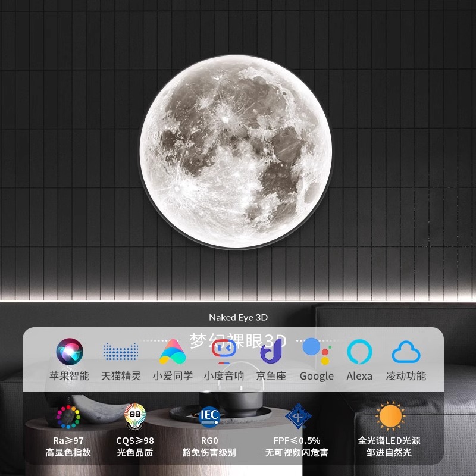Click the 'Alexa' label

[359, 376]
